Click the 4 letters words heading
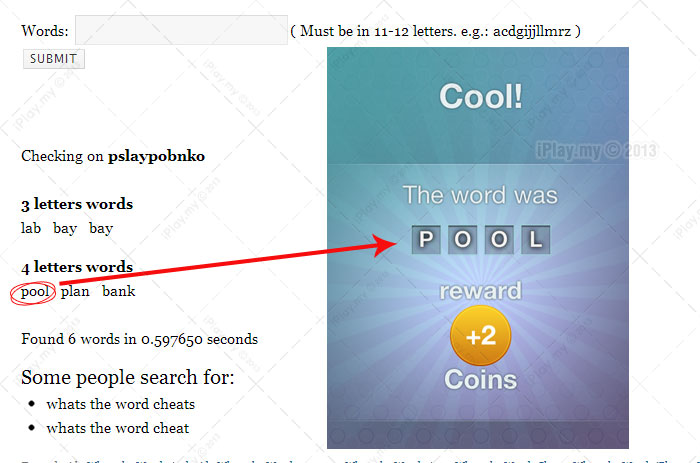Image resolution: width=700 pixels, height=463 pixels. click(x=77, y=267)
